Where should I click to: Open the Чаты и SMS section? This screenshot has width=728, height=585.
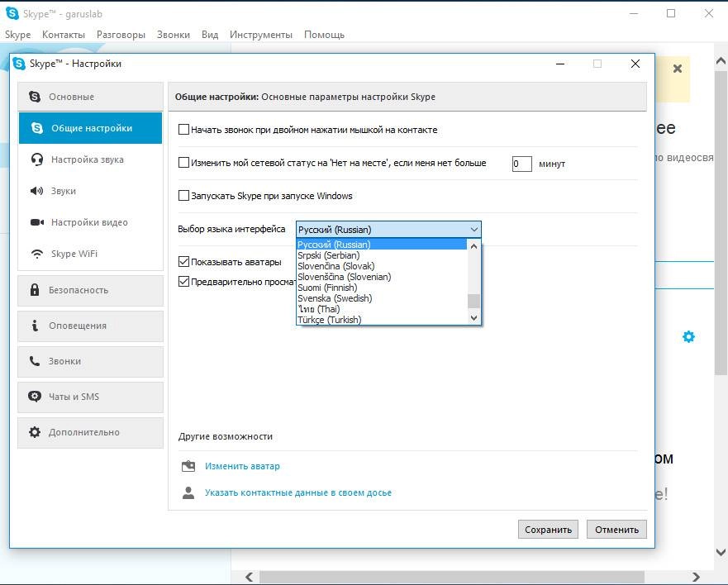pyautogui.click(x=91, y=397)
